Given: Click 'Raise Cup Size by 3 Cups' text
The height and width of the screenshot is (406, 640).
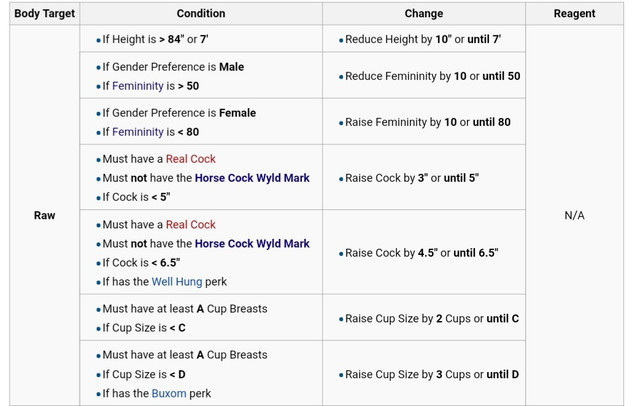Looking at the screenshot, I should click(408, 375).
